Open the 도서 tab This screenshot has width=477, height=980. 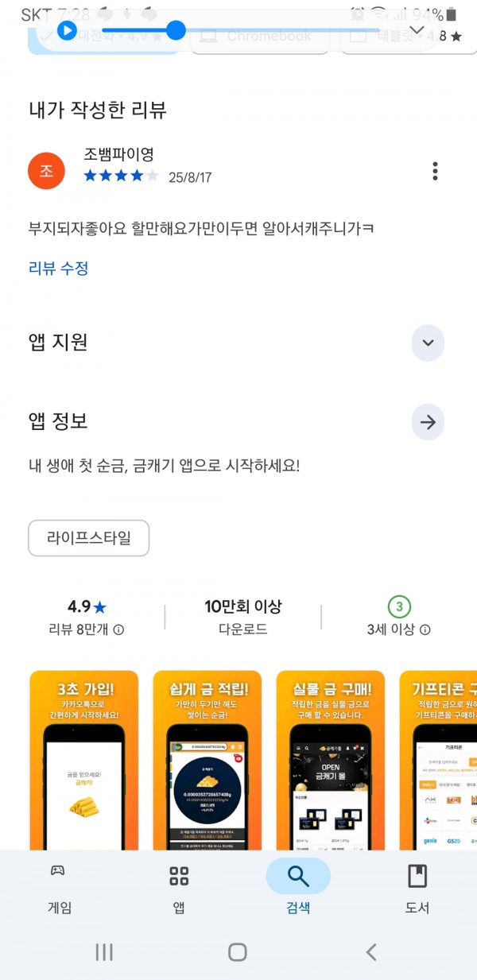417,889
